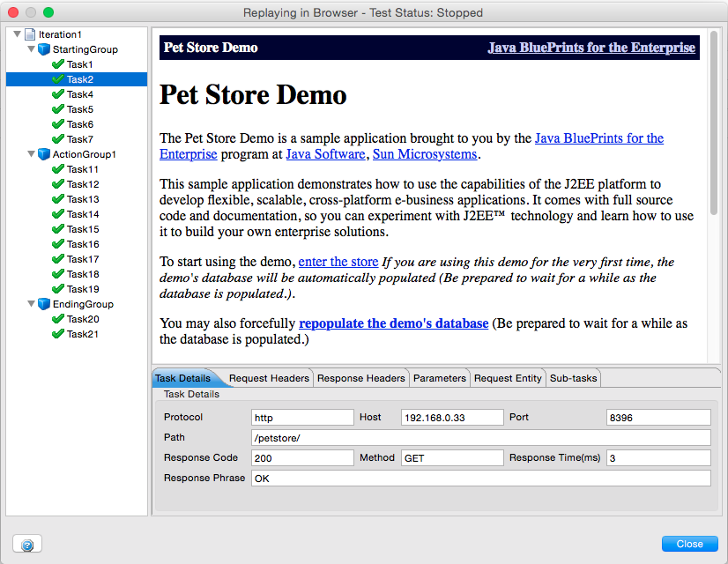Open the Parameters tab

pos(440,378)
